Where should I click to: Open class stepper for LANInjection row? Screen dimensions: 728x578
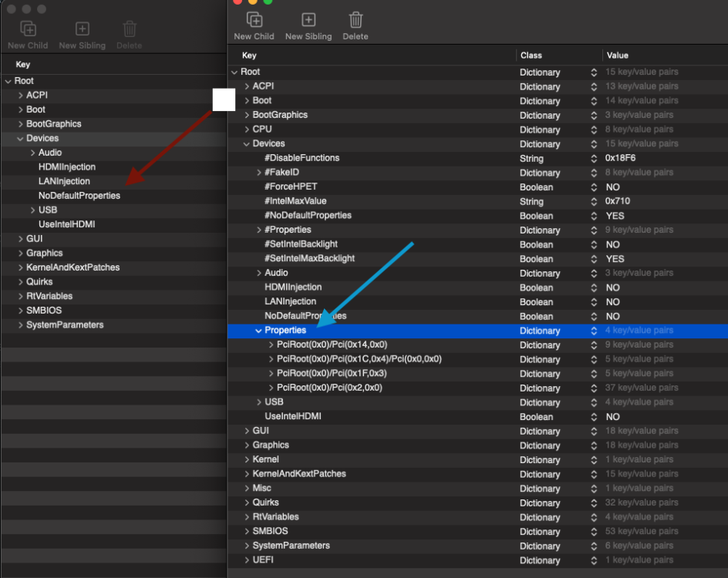coord(594,302)
